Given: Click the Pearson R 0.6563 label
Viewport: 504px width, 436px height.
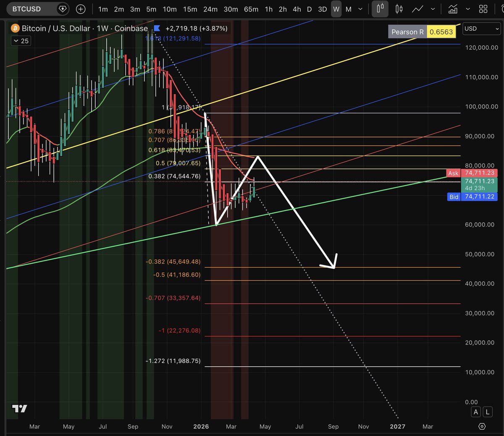Looking at the screenshot, I should [x=422, y=32].
